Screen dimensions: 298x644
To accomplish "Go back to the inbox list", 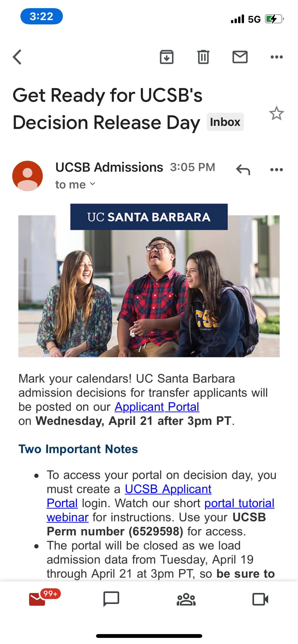I will tap(17, 57).
